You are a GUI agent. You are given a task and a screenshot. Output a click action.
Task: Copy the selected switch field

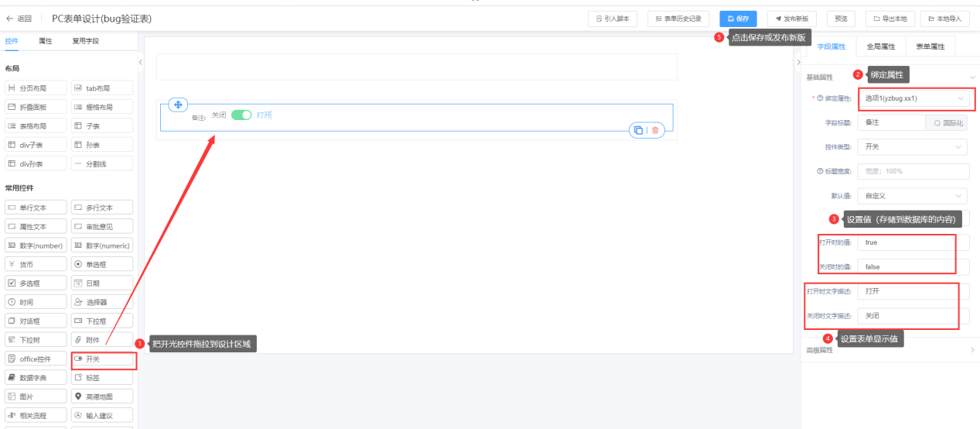point(638,130)
